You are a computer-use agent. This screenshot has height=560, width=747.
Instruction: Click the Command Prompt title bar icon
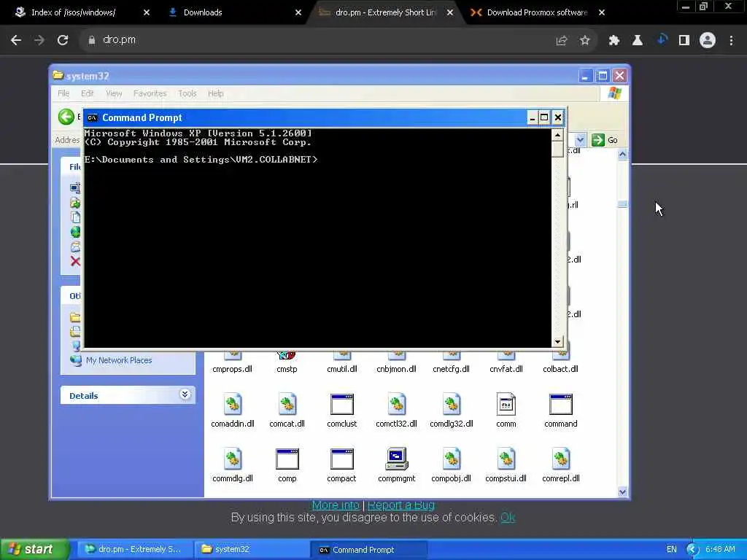93,117
